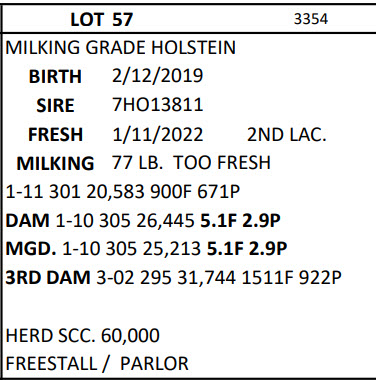Click the fresh date 1/11/2022
376x380 pixels.
(x=158, y=134)
